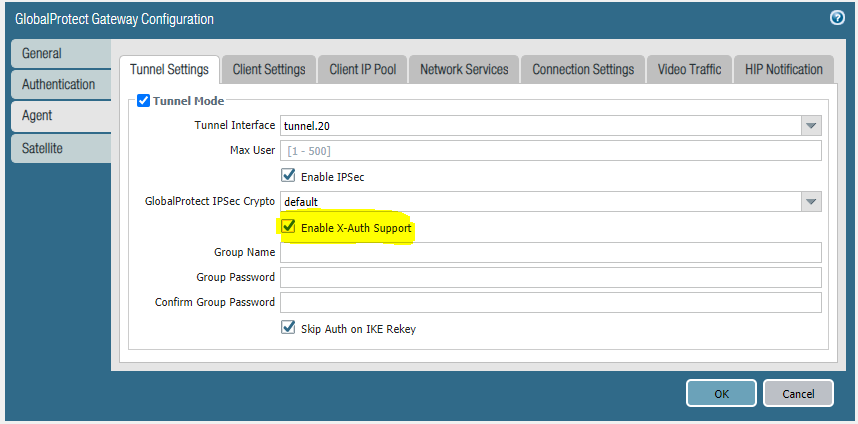The width and height of the screenshot is (858, 424).
Task: Go to the Network Services tab
Action: [464, 69]
